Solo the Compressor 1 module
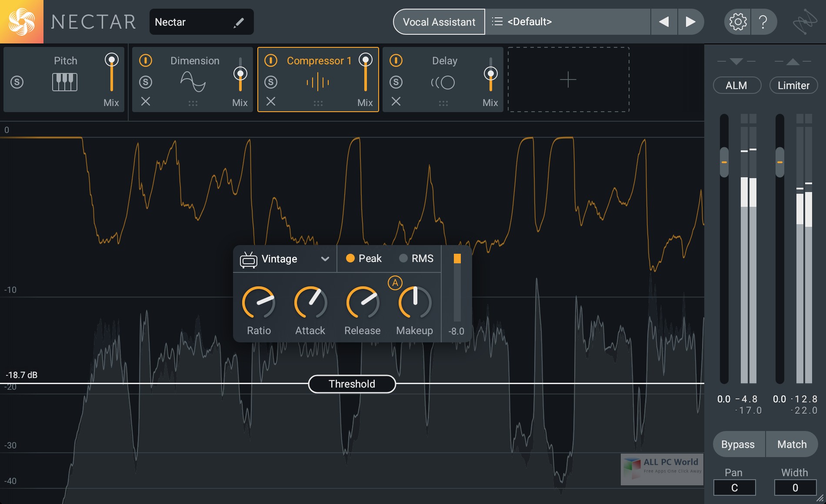 (271, 82)
